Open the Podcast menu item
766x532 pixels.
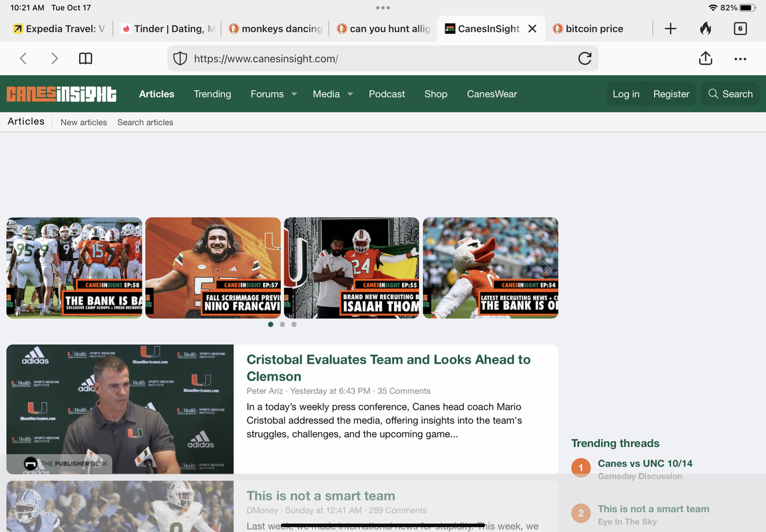[387, 94]
